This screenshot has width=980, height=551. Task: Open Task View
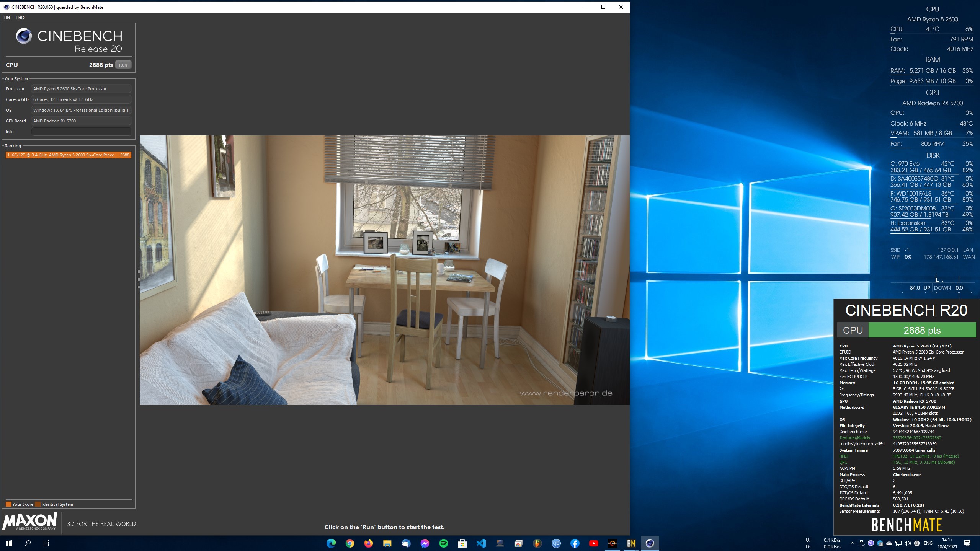pos(46,543)
